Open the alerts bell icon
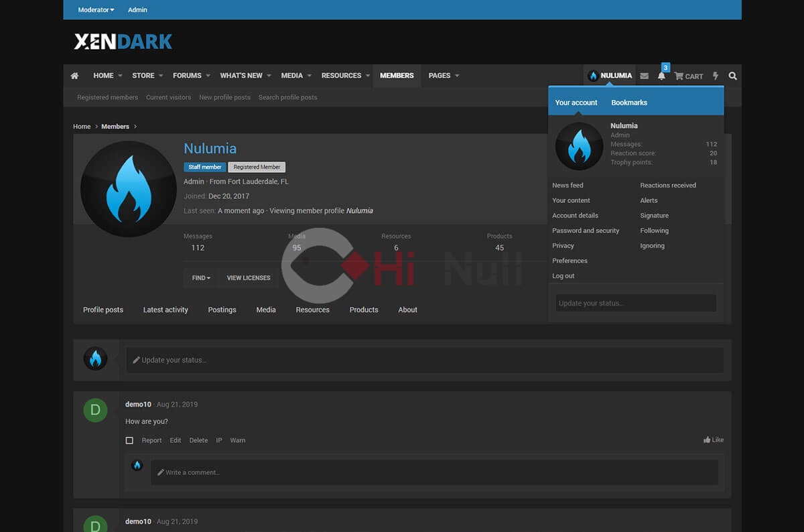The image size is (804, 532). point(661,76)
